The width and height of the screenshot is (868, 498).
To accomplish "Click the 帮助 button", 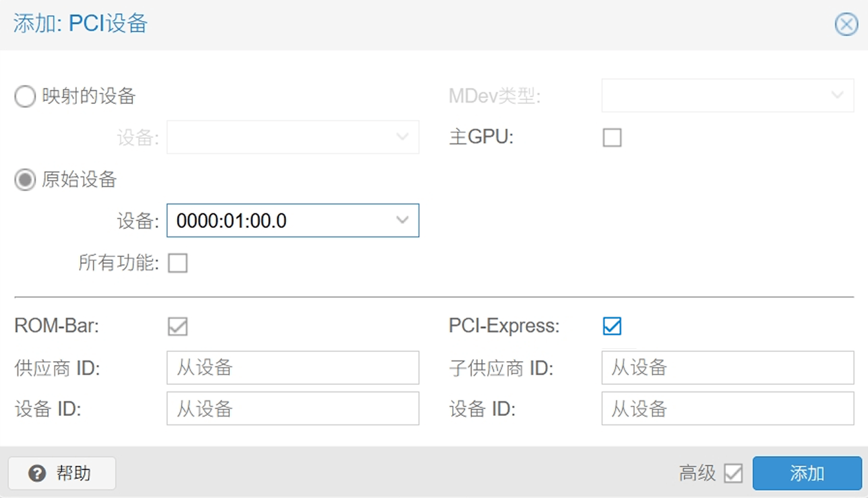I will point(61,473).
